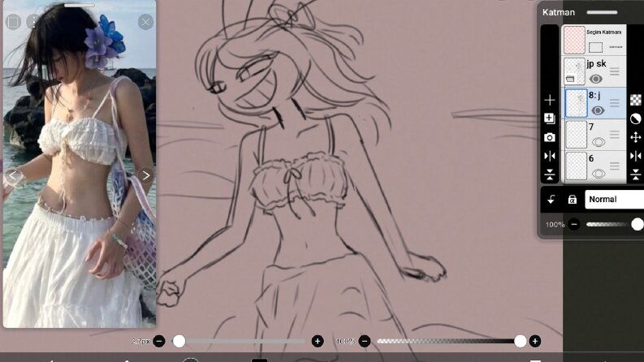
Task: Click the horizontal flip icon below the camera icon
Action: (x=550, y=156)
